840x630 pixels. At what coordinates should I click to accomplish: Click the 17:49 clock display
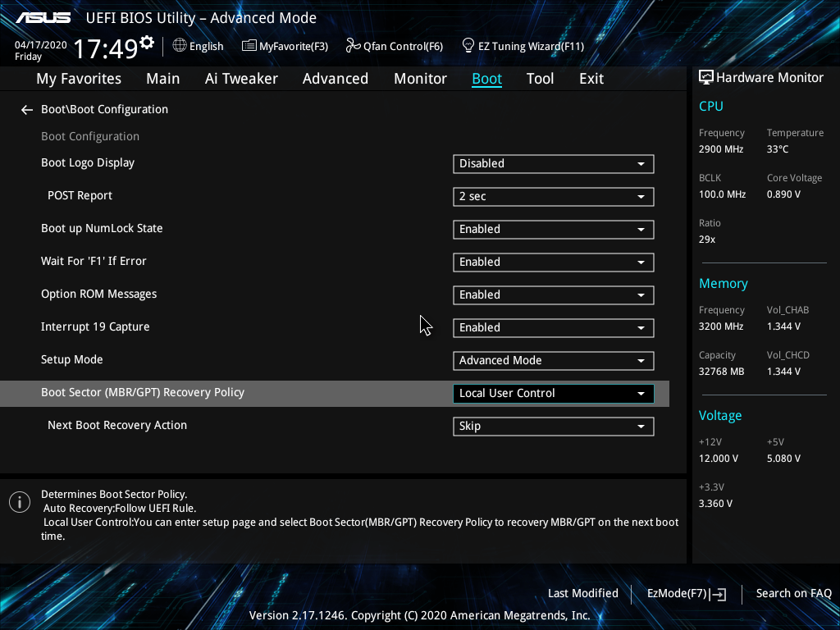[106, 48]
